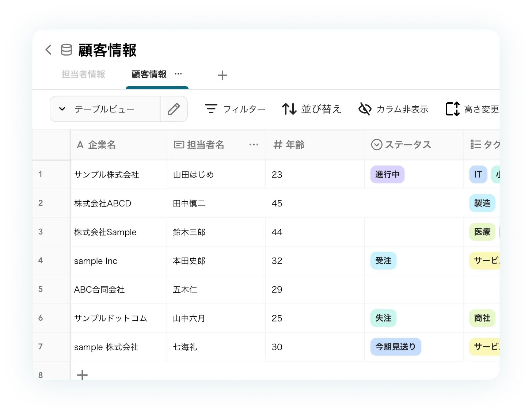Image resolution: width=532 pixels, height=415 pixels.
Task: Click the 企業名 column header
Action: tap(102, 145)
